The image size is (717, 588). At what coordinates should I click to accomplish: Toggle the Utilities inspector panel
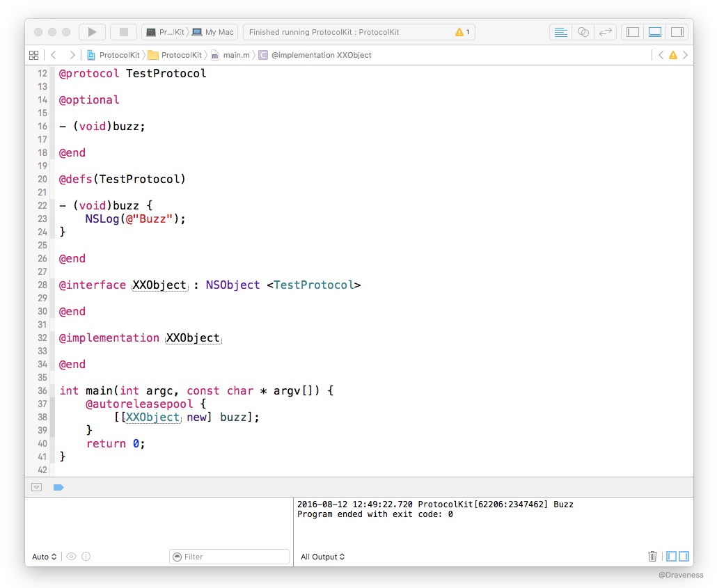[677, 32]
